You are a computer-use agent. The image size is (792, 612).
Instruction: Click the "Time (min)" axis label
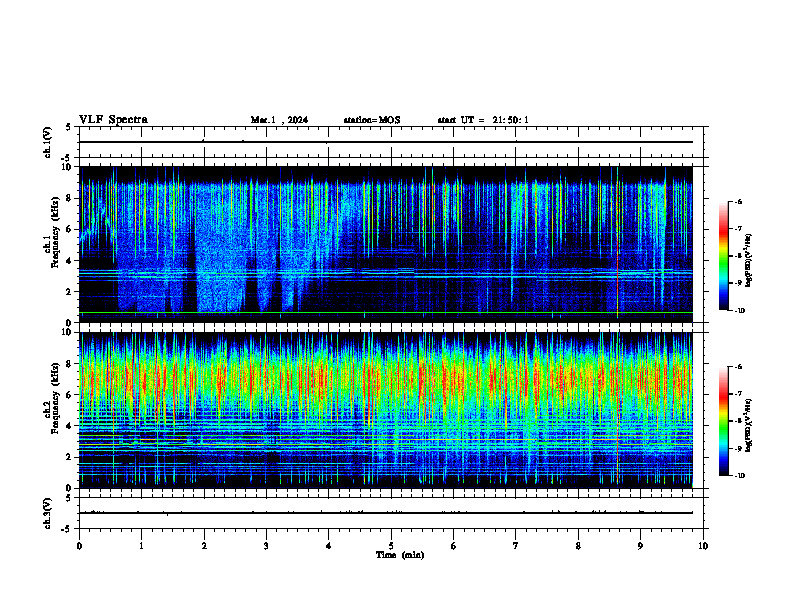click(x=400, y=555)
